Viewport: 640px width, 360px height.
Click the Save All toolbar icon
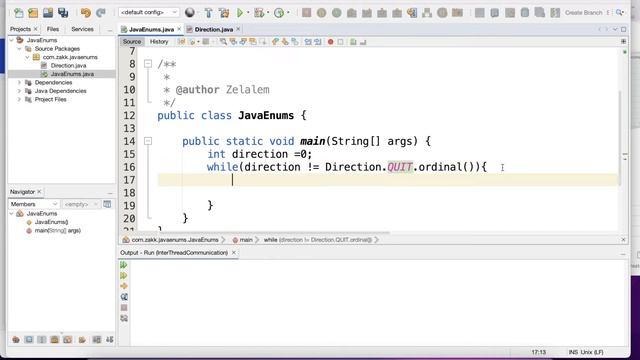click(x=63, y=13)
